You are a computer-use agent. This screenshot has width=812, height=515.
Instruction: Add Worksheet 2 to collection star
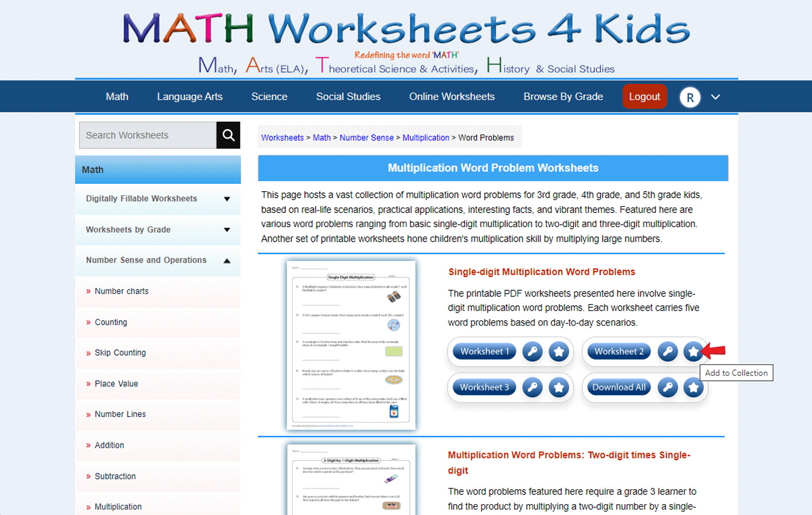[x=693, y=352]
